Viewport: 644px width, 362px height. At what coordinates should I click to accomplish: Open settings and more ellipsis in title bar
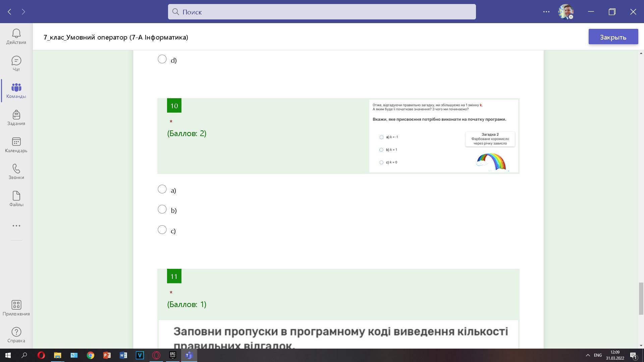click(x=546, y=12)
